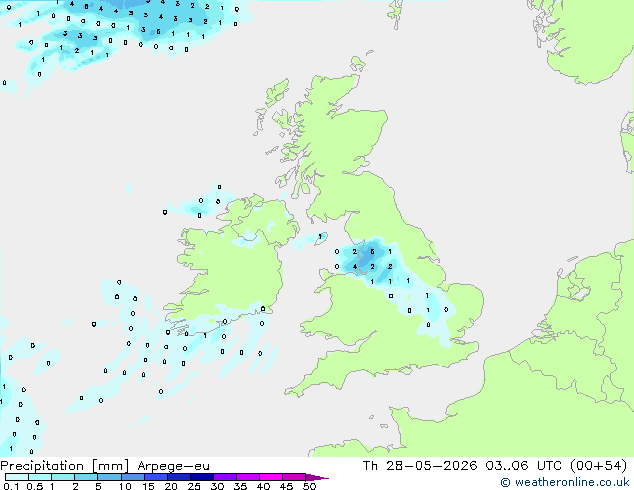Click the 'Th 28-05-2026' date text
This screenshot has height=490, width=634.
point(420,466)
